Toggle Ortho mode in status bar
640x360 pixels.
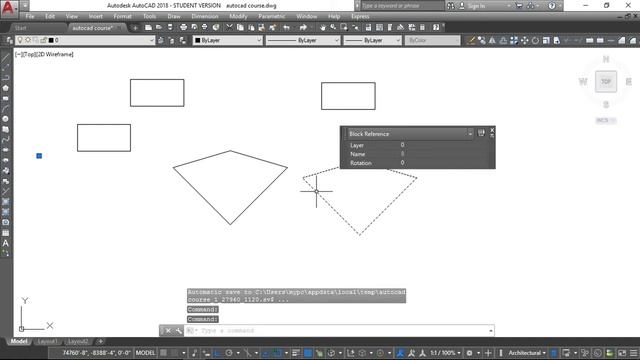(218, 353)
